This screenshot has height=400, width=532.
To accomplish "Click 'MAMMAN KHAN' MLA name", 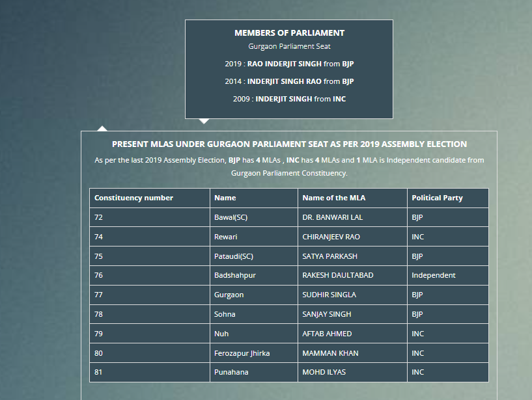I will (330, 353).
